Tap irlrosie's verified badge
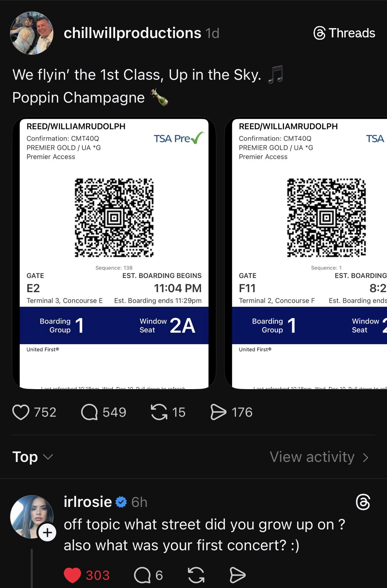387x588 pixels. coord(121,502)
